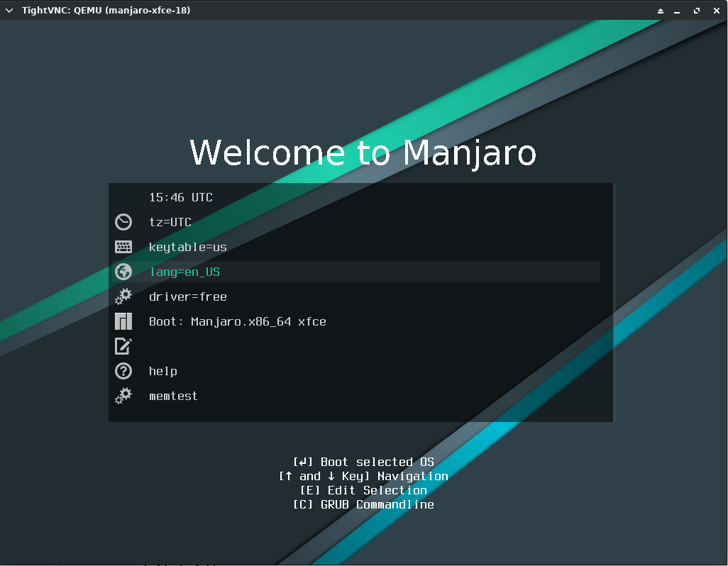Image resolution: width=728 pixels, height=566 pixels.
Task: Toggle full screen with the titlebar arrow button
Action: click(x=659, y=11)
